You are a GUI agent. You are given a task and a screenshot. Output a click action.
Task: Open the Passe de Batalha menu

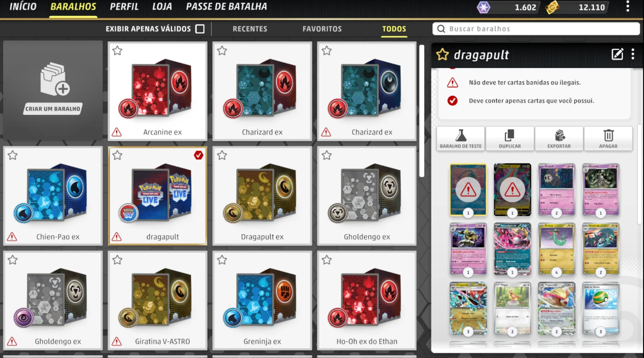[x=226, y=7]
